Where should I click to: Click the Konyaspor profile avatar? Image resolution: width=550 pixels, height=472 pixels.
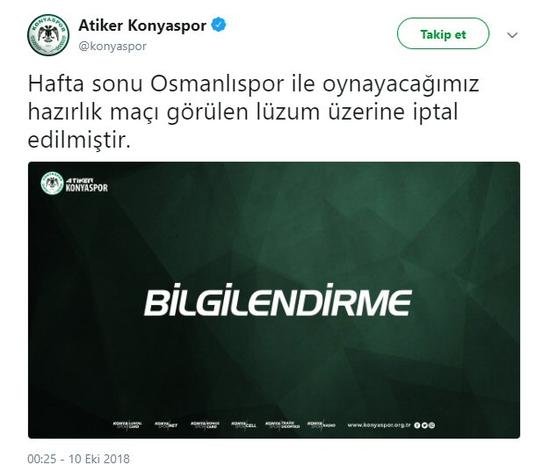coord(48,35)
